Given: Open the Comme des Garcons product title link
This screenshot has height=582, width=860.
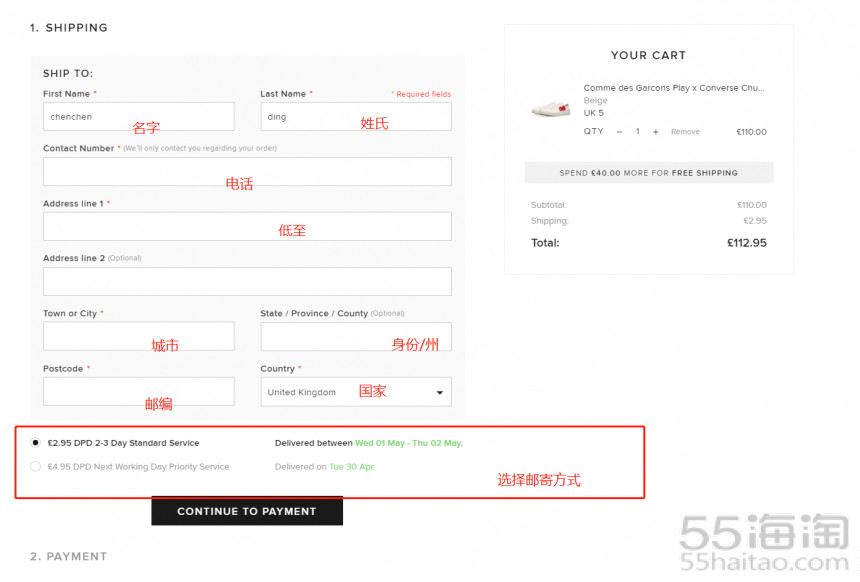Looking at the screenshot, I should [673, 88].
